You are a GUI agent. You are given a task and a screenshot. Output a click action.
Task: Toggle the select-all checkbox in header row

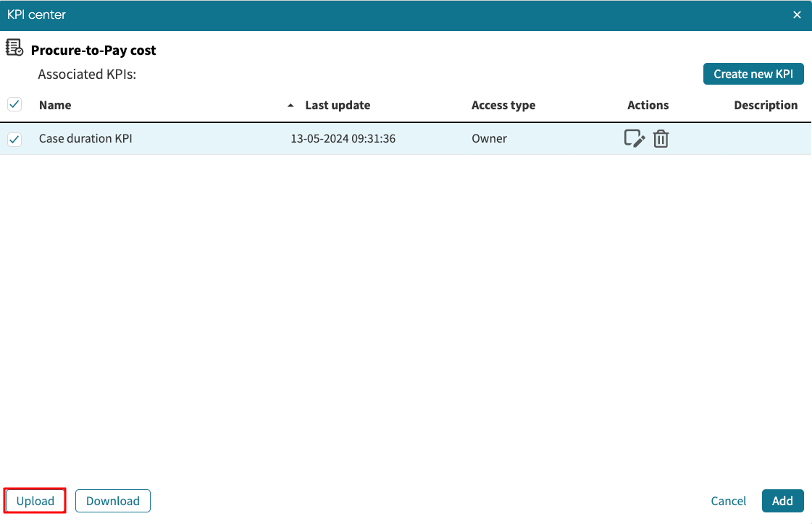coord(14,105)
